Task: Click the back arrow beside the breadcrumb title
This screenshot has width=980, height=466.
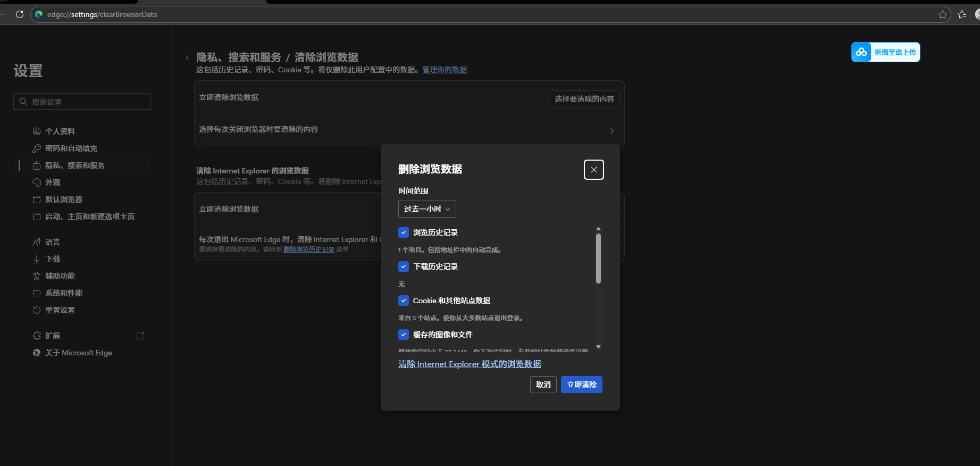Action: click(187, 57)
